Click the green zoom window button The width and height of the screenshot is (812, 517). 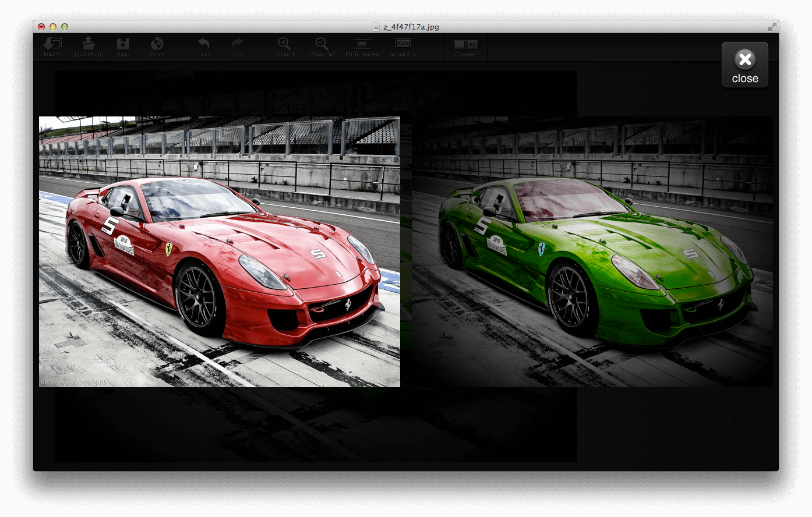coord(65,27)
